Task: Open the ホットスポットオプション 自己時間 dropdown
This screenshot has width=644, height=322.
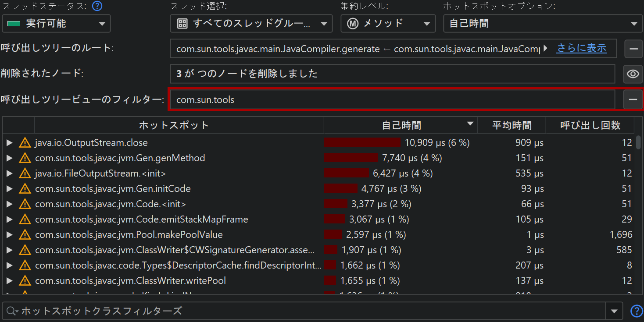Action: 543,24
